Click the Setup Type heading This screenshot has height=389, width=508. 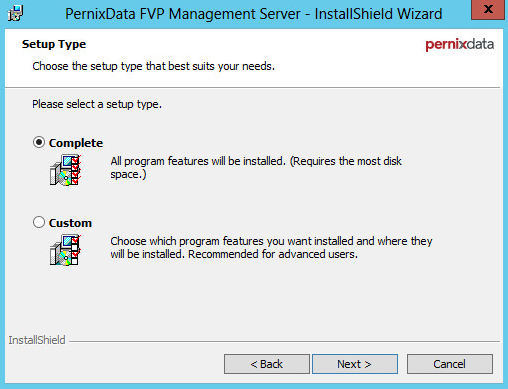click(x=54, y=44)
